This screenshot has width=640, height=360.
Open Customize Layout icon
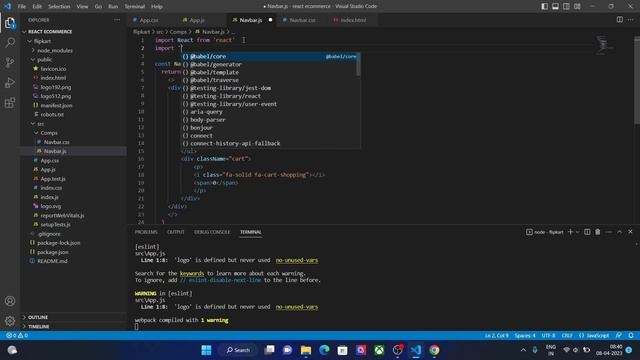click(x=577, y=6)
